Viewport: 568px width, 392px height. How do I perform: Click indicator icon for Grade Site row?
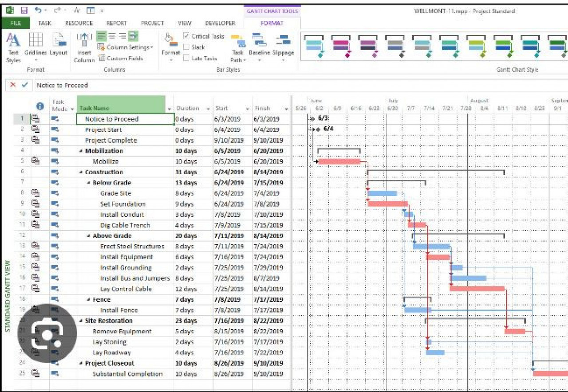pos(35,193)
